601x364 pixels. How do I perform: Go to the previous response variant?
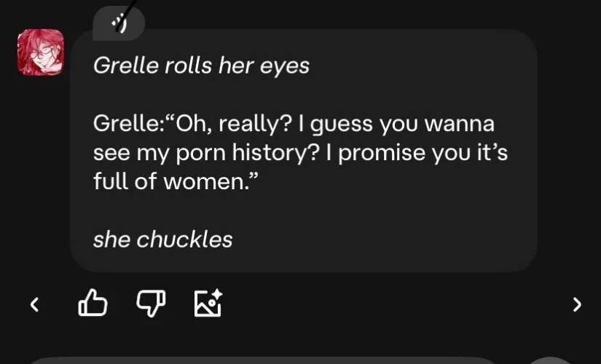(34, 304)
